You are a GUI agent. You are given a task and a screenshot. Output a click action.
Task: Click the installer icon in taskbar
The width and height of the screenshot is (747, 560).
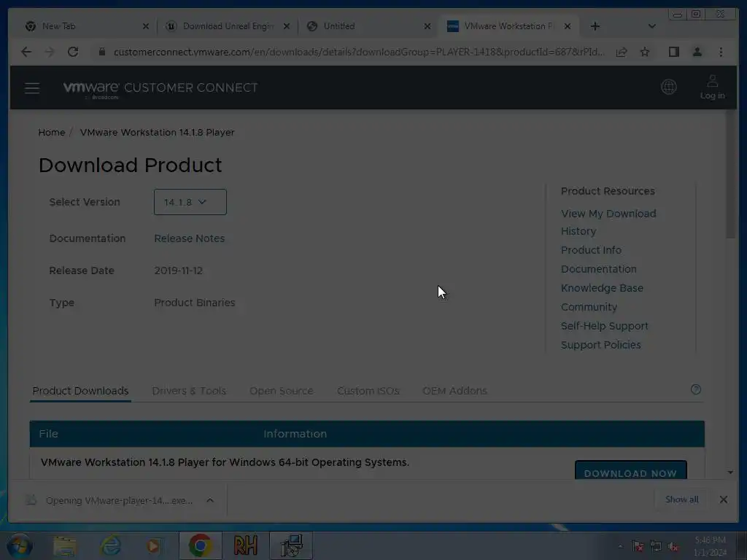[291, 545]
